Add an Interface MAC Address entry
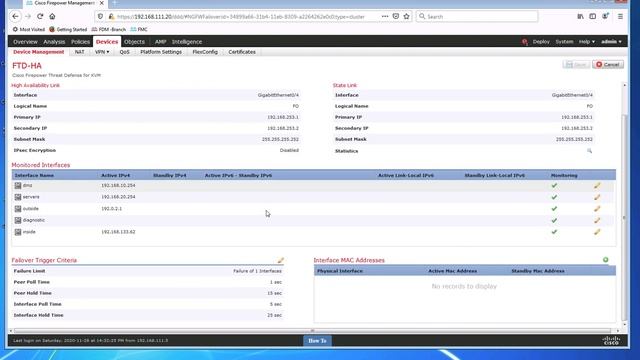The height and width of the screenshot is (360, 640). click(x=606, y=260)
